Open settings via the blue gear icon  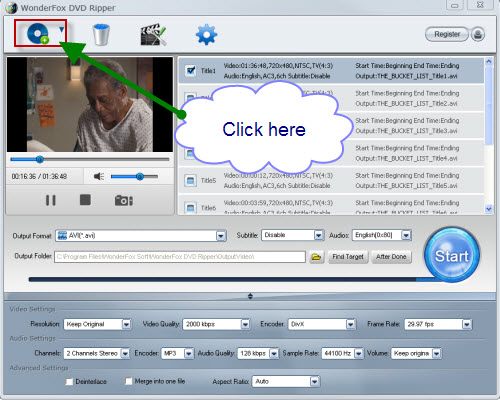tap(206, 34)
